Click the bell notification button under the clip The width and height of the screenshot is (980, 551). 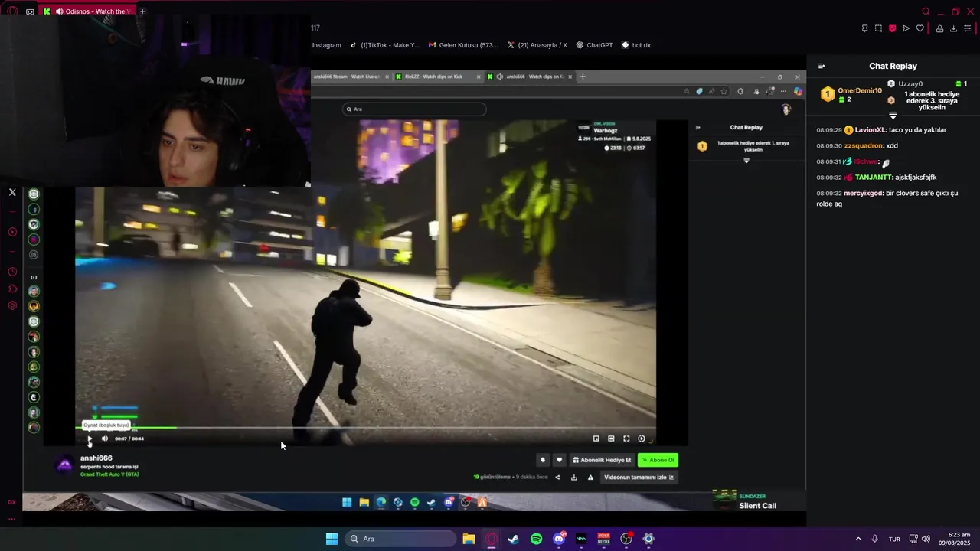coord(543,460)
